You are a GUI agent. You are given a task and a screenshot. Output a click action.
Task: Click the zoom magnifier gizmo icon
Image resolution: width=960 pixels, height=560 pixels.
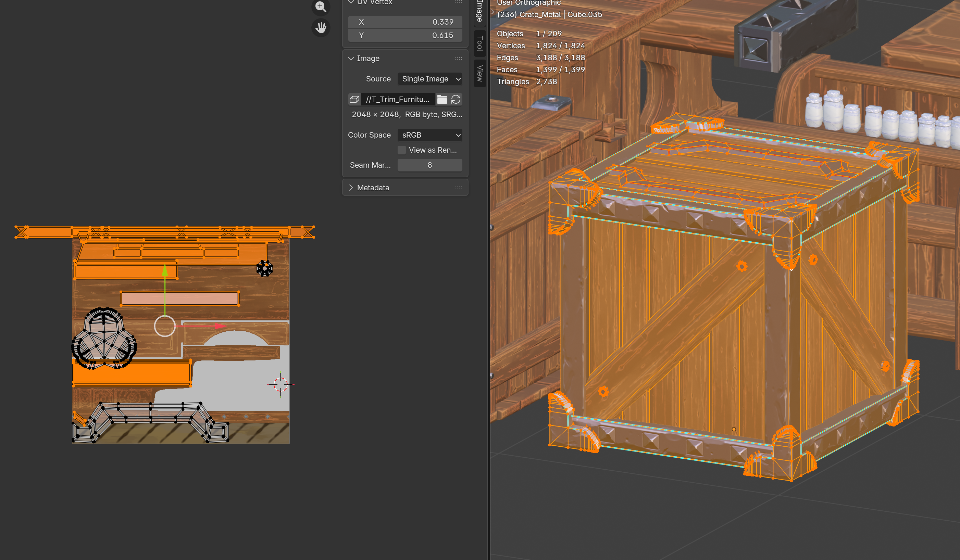click(x=321, y=7)
